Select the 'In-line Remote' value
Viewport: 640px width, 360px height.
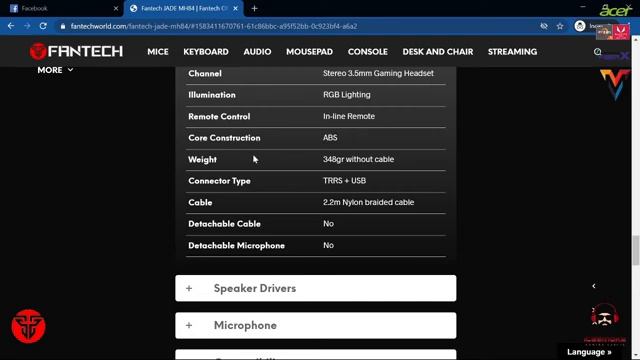349,116
